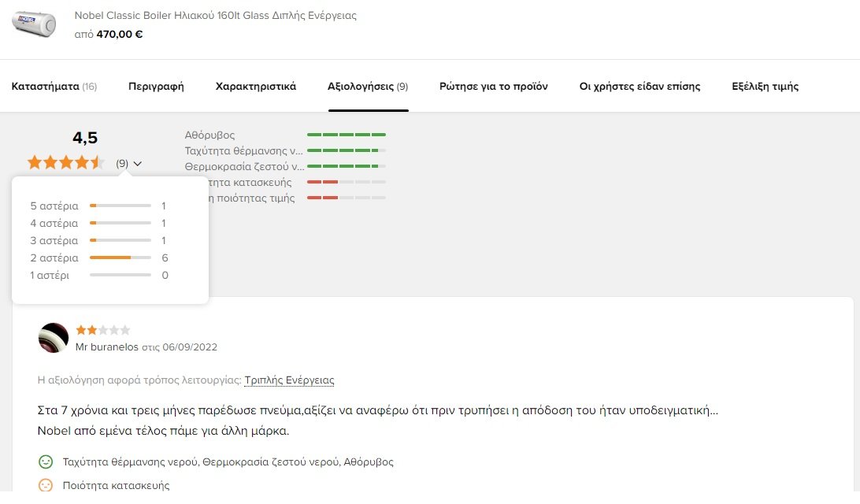860x504 pixels.
Task: Select the Αξιολογήσεις (9) tab
Action: 368,86
